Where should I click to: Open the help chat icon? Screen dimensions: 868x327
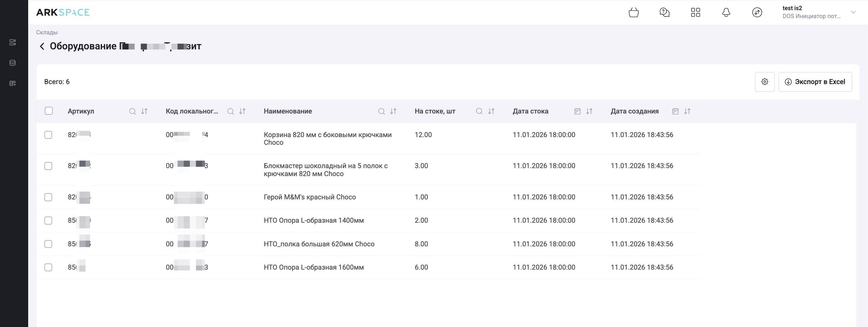[x=664, y=13]
